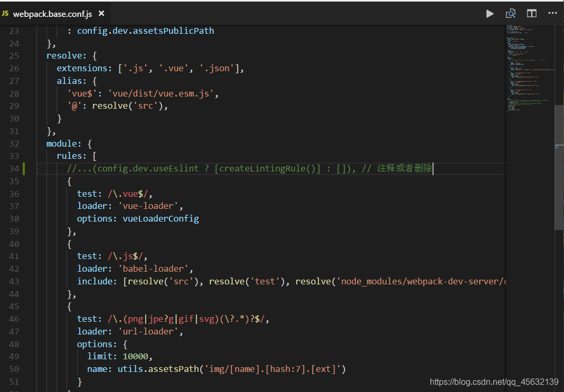Click line number 43 in the gutter
Viewport: 564px width, 392px height.
[14, 281]
